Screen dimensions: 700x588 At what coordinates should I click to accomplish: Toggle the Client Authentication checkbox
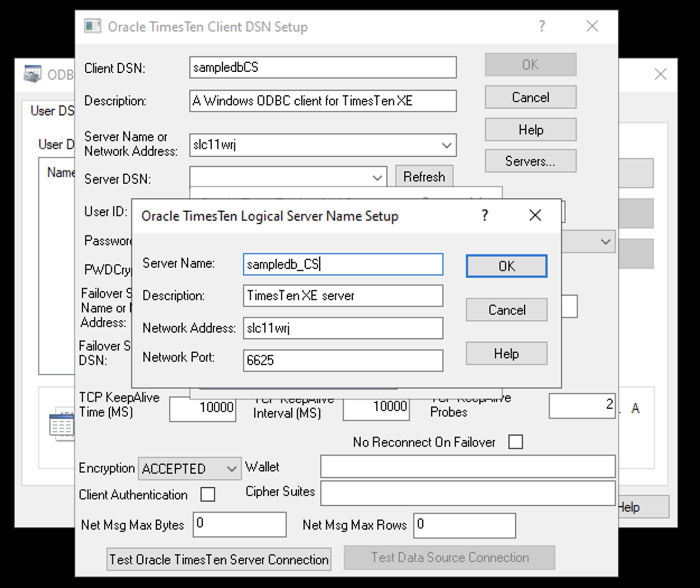pyautogui.click(x=208, y=494)
